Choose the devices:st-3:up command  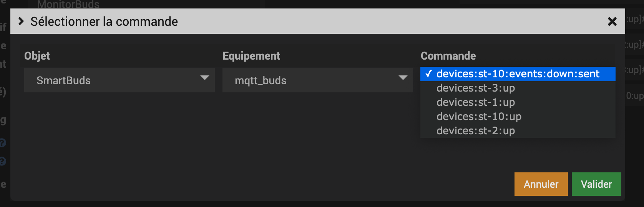click(476, 88)
